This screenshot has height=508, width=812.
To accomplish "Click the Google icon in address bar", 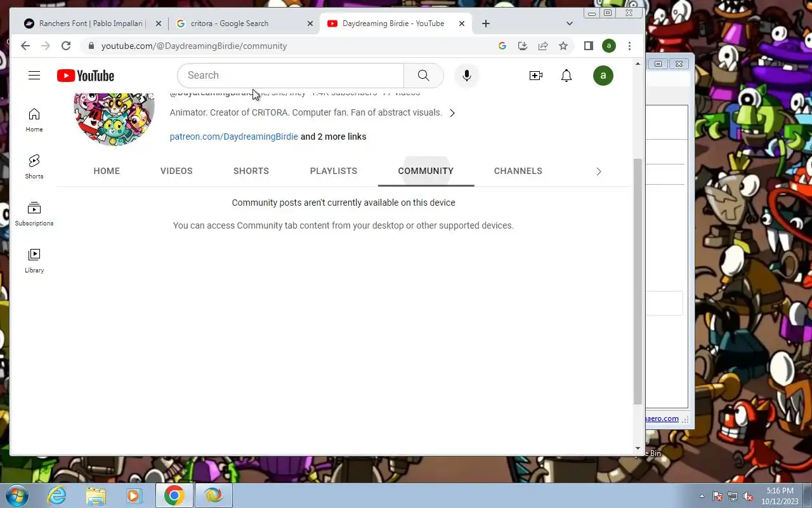I will click(502, 46).
